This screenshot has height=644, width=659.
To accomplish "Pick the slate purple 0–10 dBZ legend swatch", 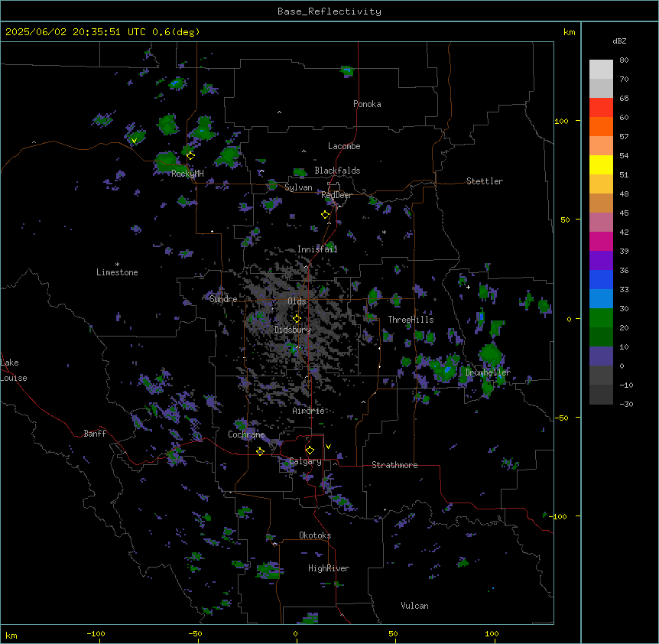I will coord(601,356).
